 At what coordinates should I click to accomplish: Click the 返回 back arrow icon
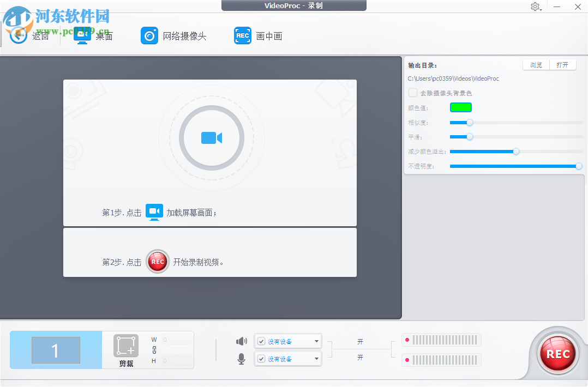(18, 35)
